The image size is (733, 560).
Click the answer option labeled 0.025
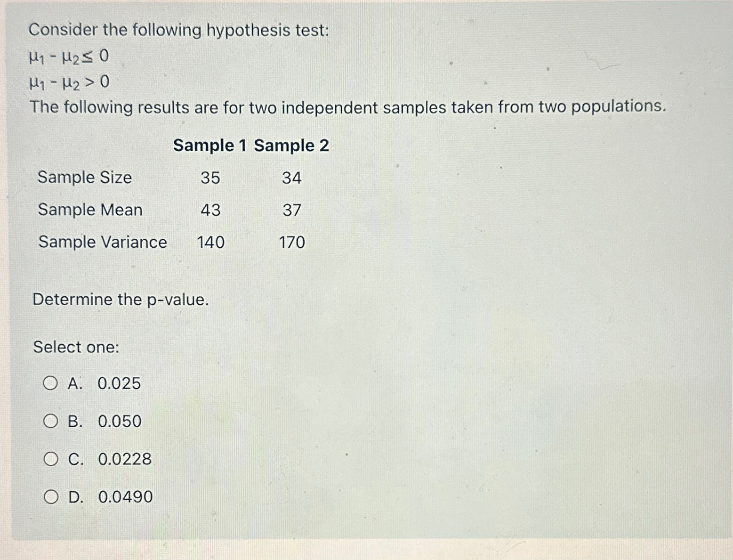coord(119,384)
